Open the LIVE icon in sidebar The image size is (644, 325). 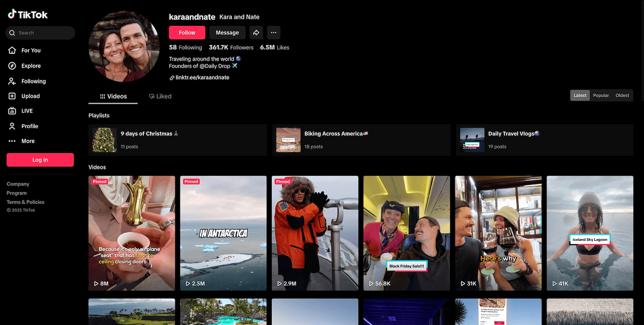coord(12,111)
